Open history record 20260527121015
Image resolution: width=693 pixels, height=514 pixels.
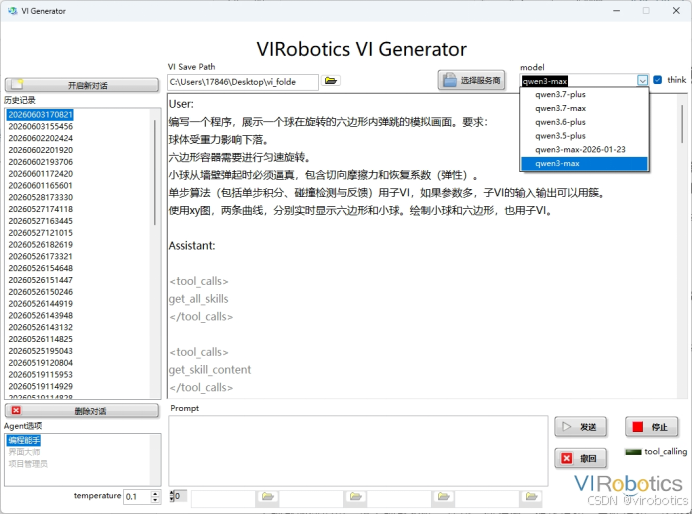coord(41,233)
